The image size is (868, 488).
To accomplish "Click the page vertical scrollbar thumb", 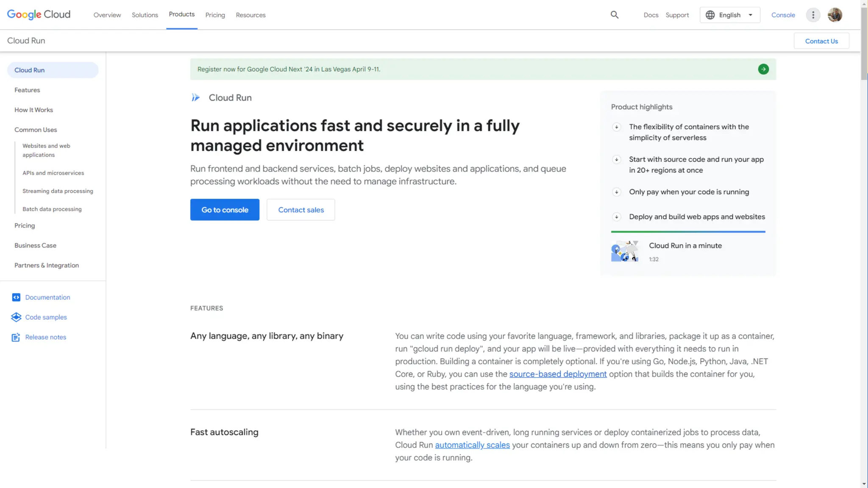I will click(x=864, y=44).
